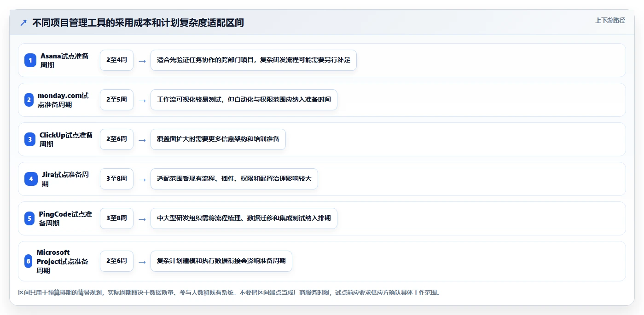
Task: Click the description 覆盖面扩大时需要更多信息架构和培训准备
Action: 218,139
